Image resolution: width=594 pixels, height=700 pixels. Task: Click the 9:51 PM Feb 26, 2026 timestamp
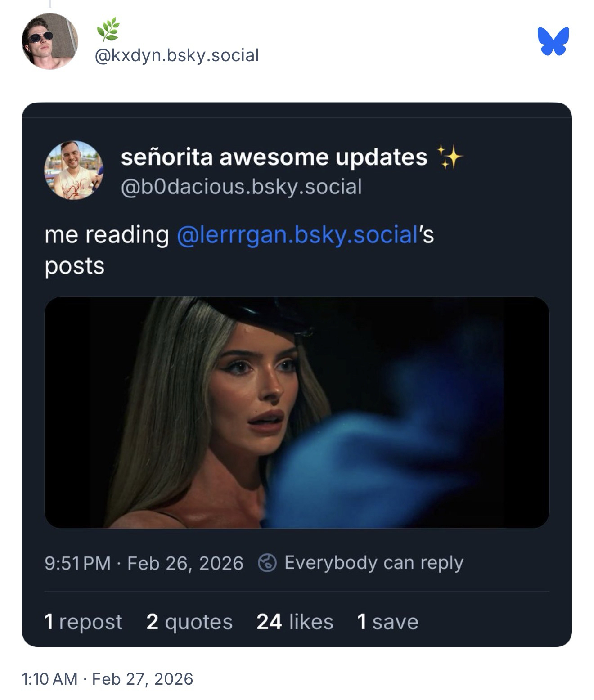tap(144, 563)
